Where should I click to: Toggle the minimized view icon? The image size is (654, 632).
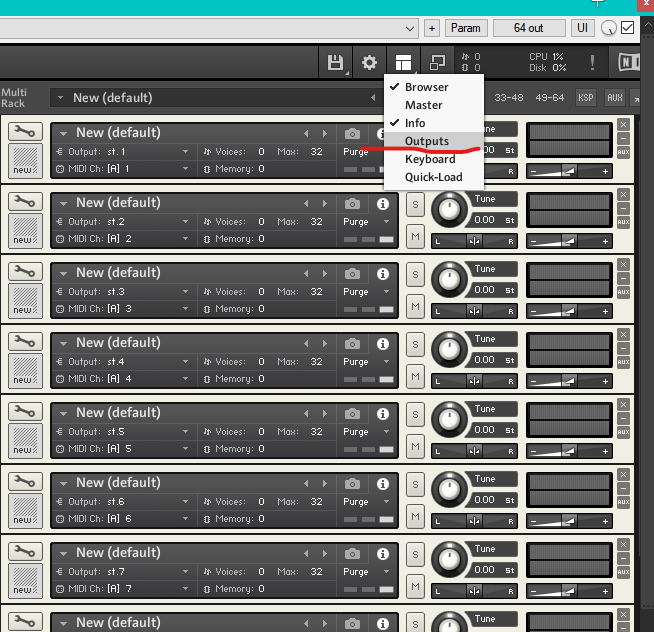(x=437, y=63)
